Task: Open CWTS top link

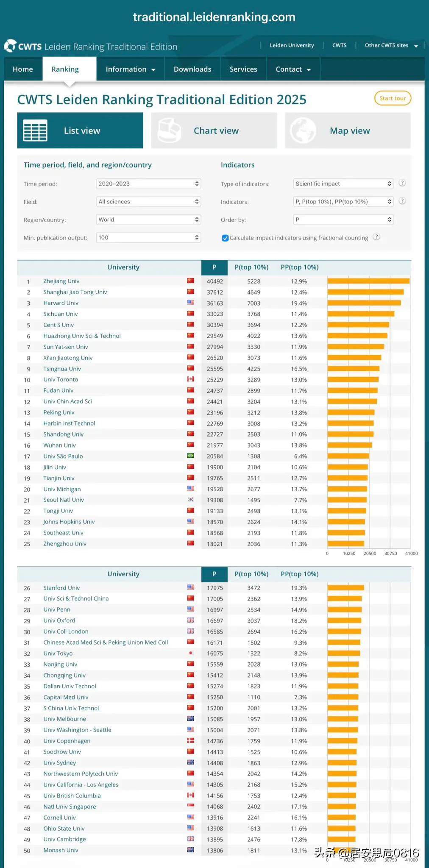Action: (x=339, y=45)
